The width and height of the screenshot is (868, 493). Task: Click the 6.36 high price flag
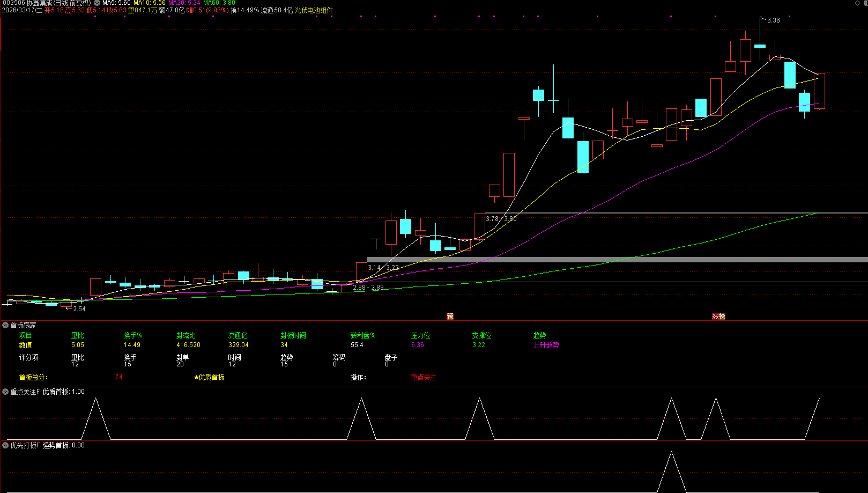(773, 20)
